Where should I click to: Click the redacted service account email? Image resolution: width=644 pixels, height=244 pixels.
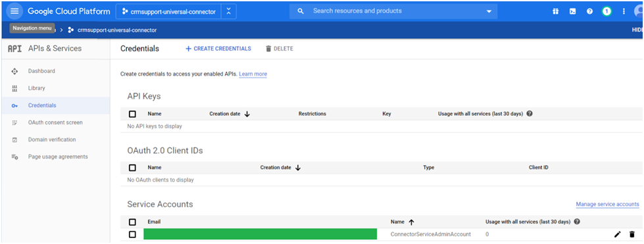point(260,234)
